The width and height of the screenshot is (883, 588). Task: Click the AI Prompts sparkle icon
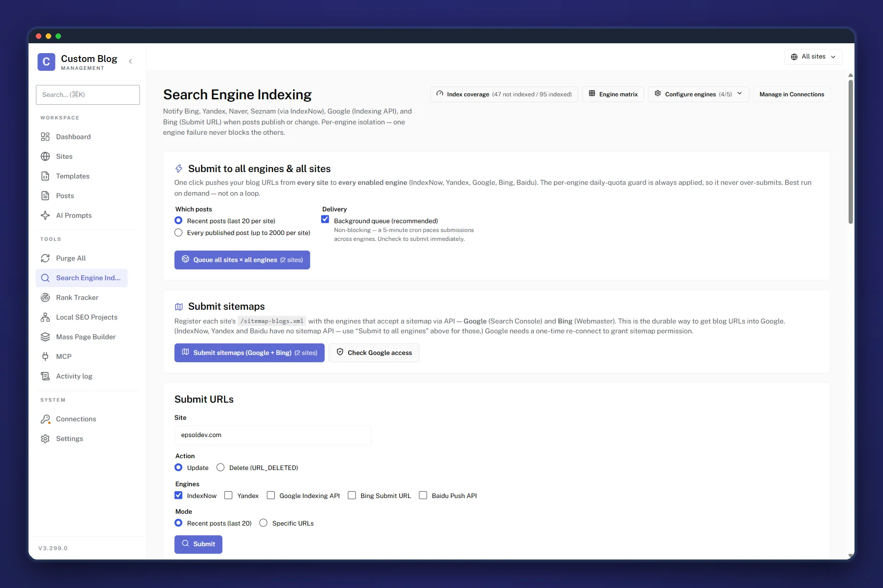click(x=45, y=215)
